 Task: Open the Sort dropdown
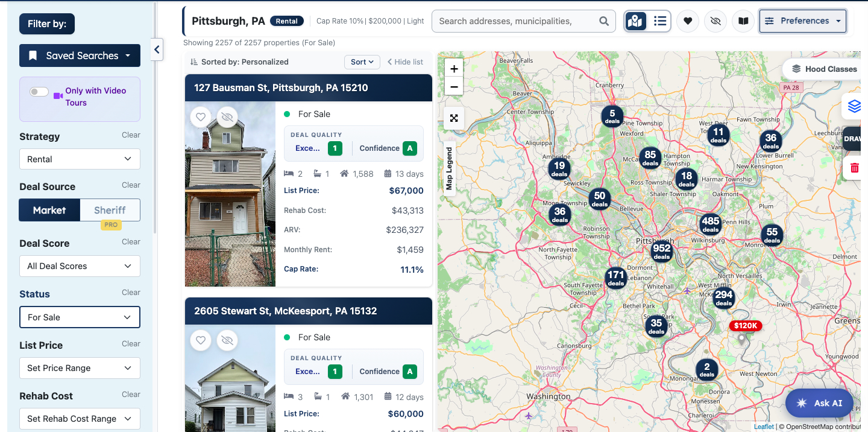[362, 62]
